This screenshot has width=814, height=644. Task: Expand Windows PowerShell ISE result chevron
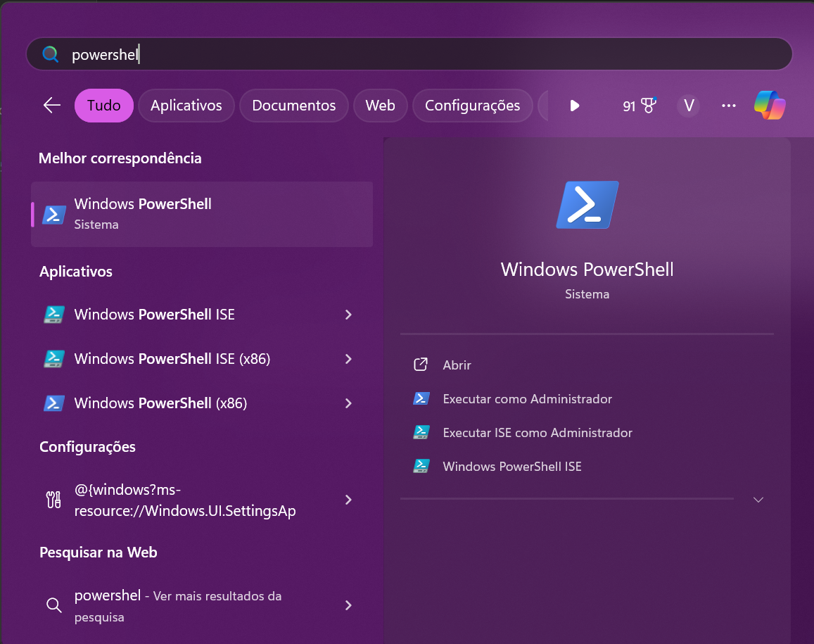pyautogui.click(x=348, y=315)
